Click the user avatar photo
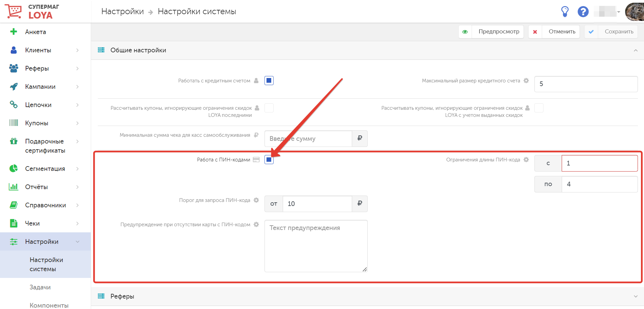 click(635, 11)
